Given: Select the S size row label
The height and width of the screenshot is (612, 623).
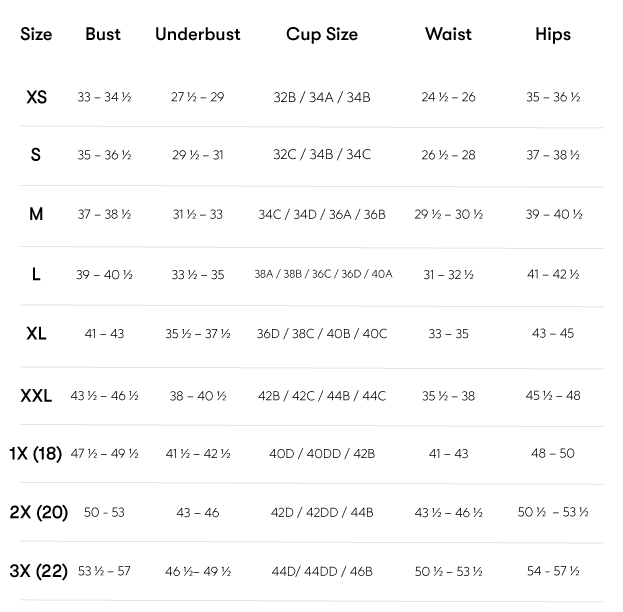Looking at the screenshot, I should coord(36,155).
